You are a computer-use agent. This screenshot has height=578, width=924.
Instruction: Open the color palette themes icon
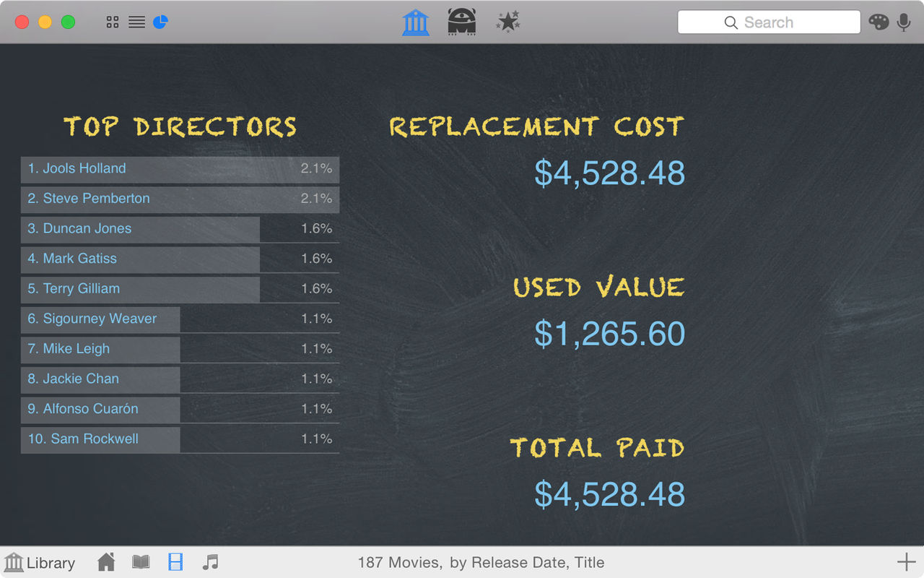tap(879, 22)
